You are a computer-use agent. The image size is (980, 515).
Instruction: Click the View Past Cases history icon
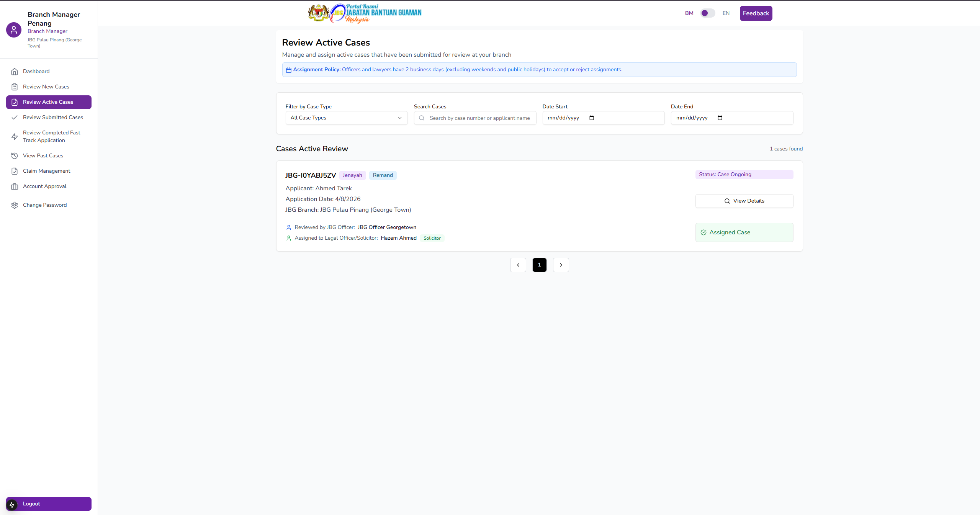tap(15, 156)
